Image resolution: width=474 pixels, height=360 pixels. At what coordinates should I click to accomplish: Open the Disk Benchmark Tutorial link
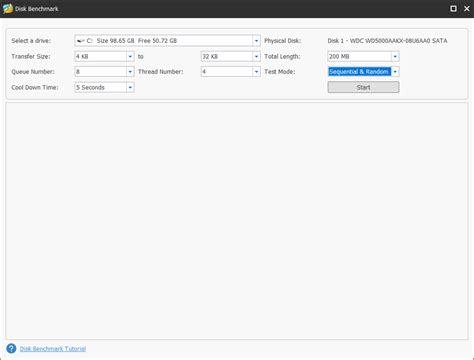[x=53, y=349]
